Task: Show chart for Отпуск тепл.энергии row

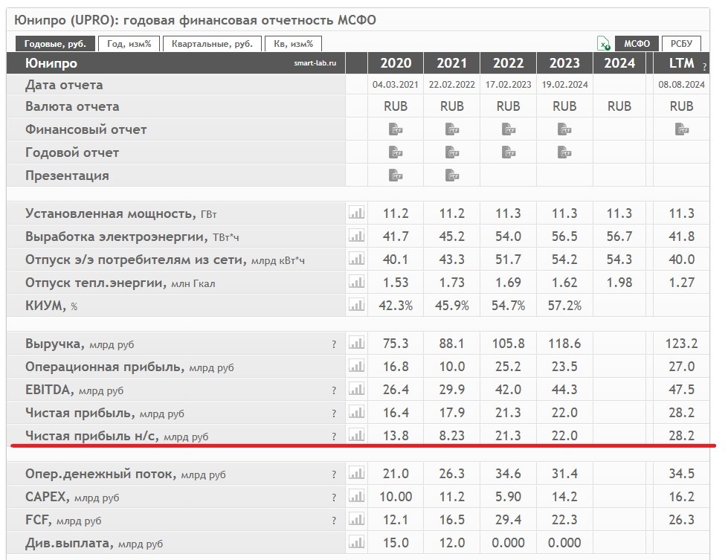Action: click(356, 282)
